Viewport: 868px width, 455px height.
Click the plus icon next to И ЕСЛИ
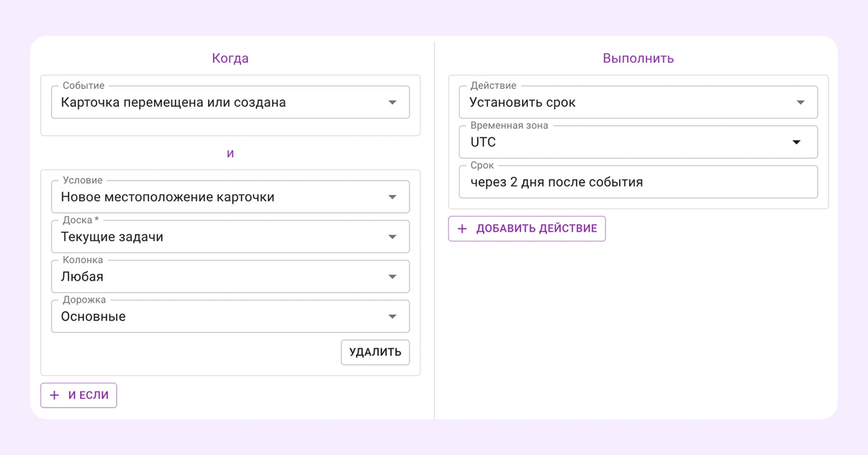pos(54,395)
